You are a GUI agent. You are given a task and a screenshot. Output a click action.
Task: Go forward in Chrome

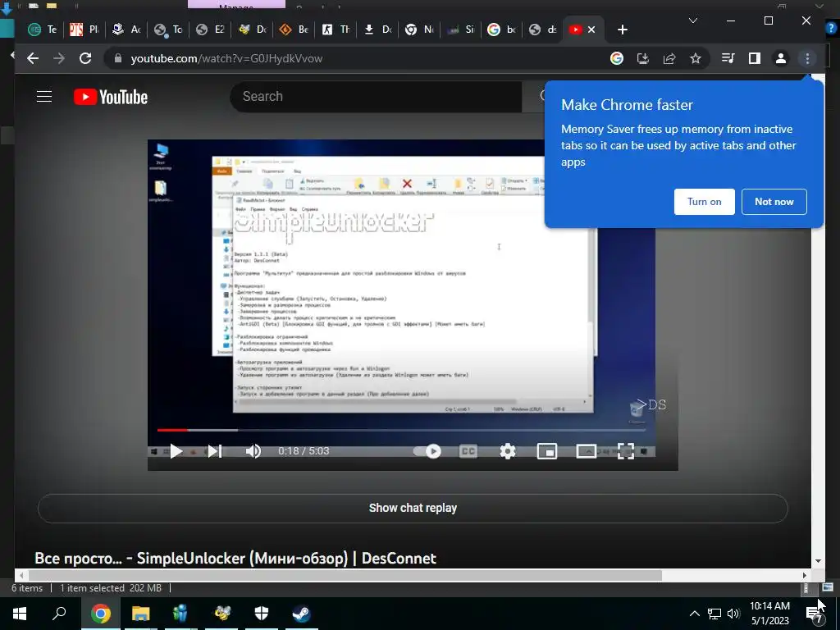[59, 58]
